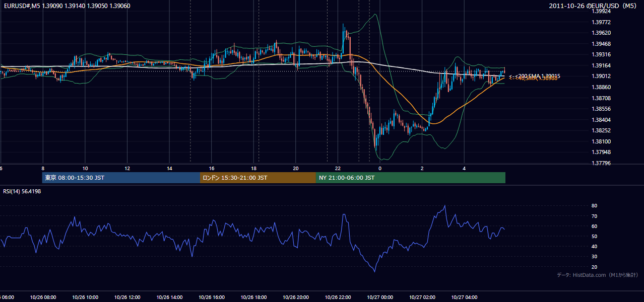Image resolution: width=644 pixels, height=302 pixels.
Task: Click hour label 22 under the price chart
Action: pyautogui.click(x=338, y=168)
